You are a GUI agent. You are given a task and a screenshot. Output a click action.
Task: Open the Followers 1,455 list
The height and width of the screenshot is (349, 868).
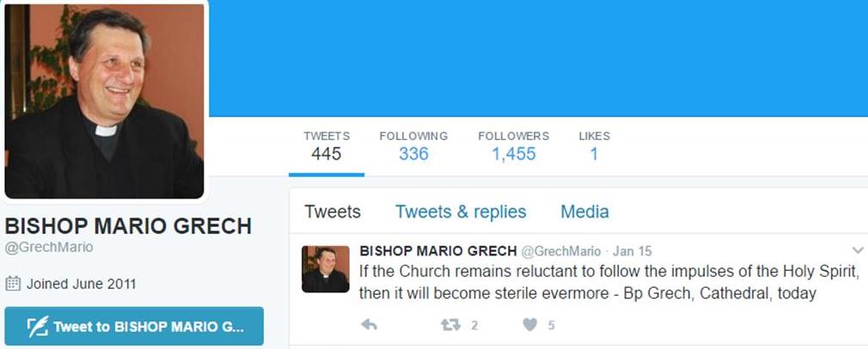(513, 146)
